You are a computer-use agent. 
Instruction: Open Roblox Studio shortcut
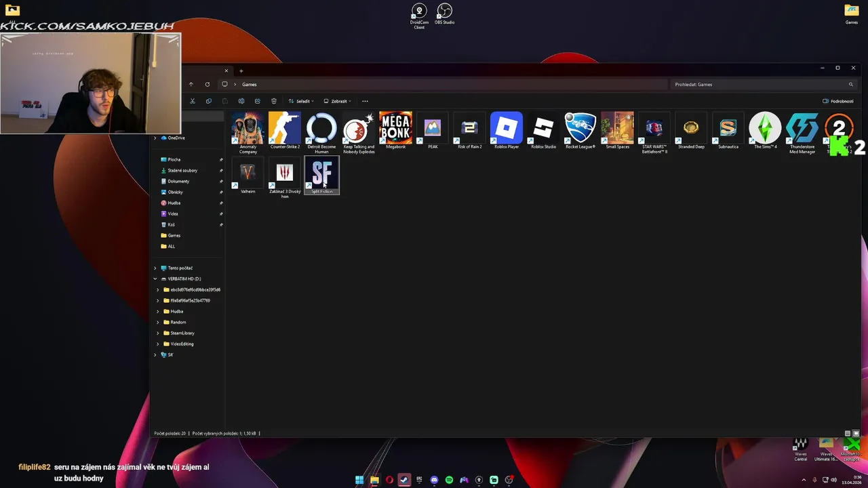tap(543, 131)
